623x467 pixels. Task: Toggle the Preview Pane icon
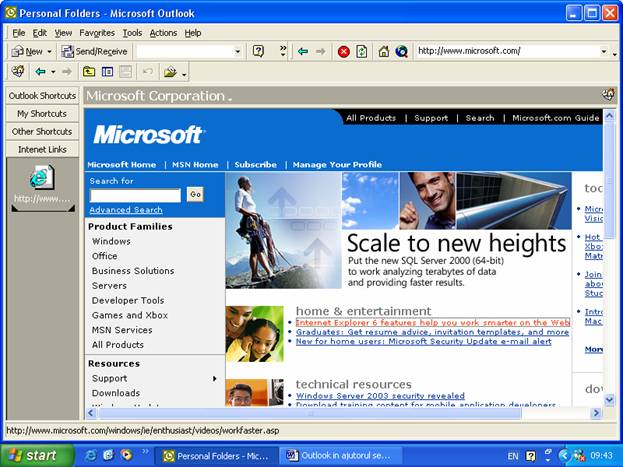pyautogui.click(x=126, y=72)
